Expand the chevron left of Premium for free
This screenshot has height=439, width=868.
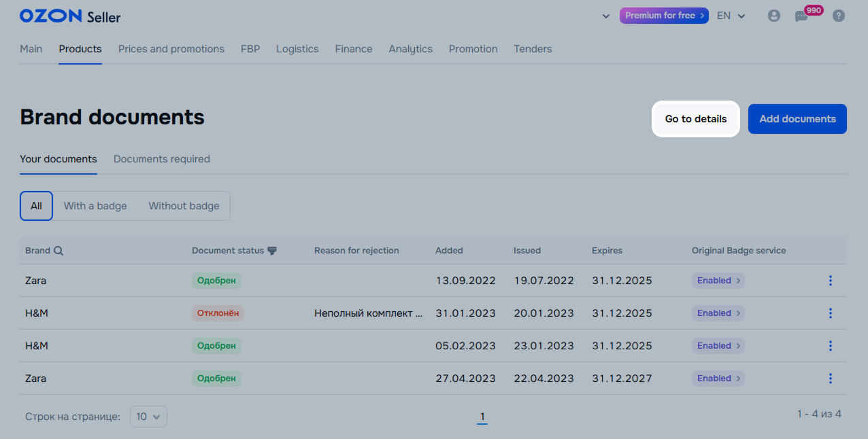click(606, 16)
